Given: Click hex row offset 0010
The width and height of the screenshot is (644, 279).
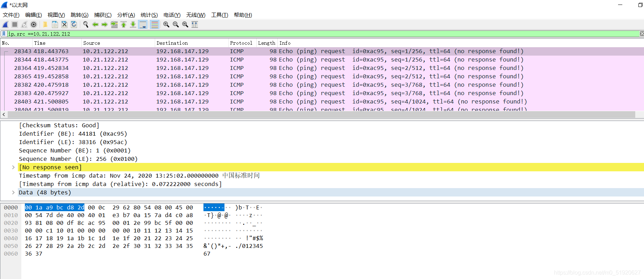Looking at the screenshot, I should click(x=11, y=215).
